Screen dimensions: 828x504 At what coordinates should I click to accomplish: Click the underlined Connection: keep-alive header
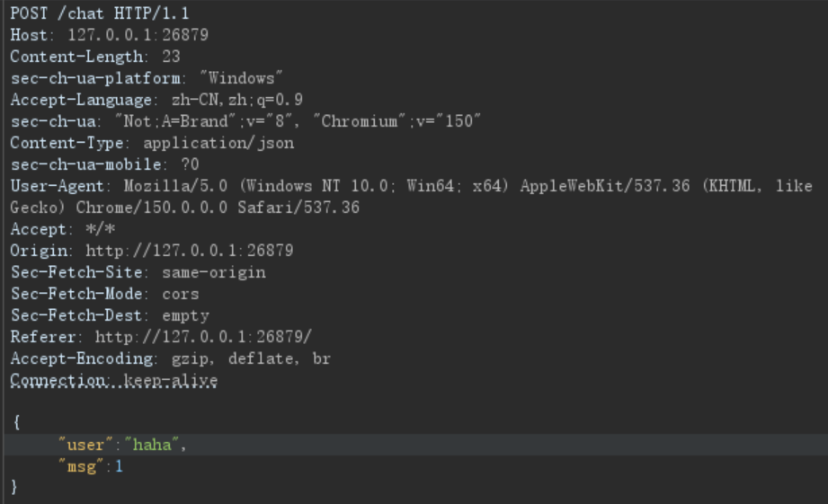113,380
